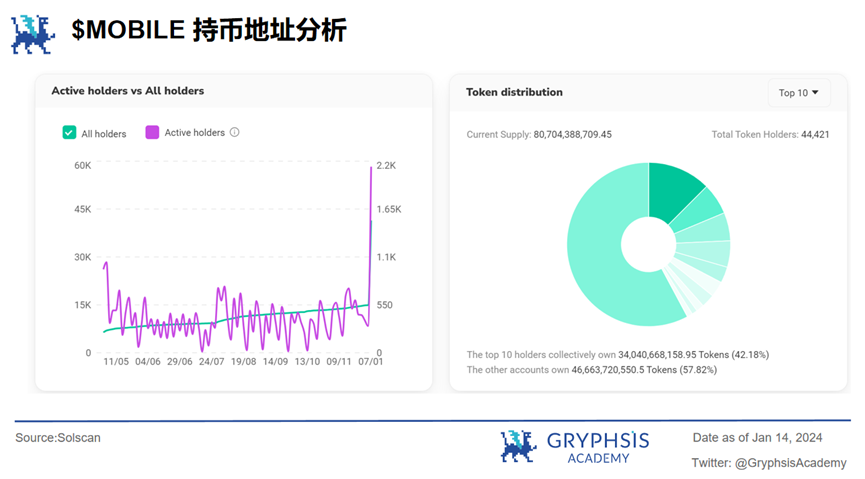Click the Active holders spike at 07/01
Viewport: 865px width, 479px height.
[371, 175]
